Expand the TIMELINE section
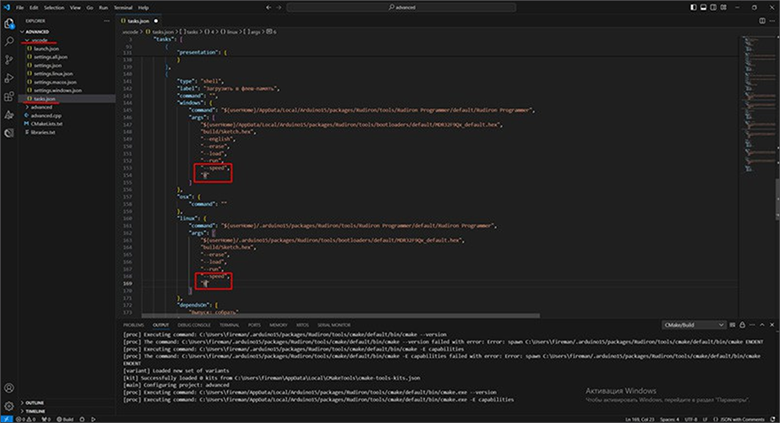Image resolution: width=780 pixels, height=423 pixels. pos(68,411)
